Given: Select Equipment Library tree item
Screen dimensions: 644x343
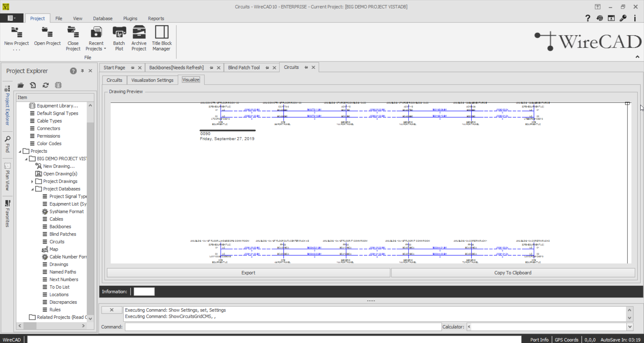Looking at the screenshot, I should (54, 106).
